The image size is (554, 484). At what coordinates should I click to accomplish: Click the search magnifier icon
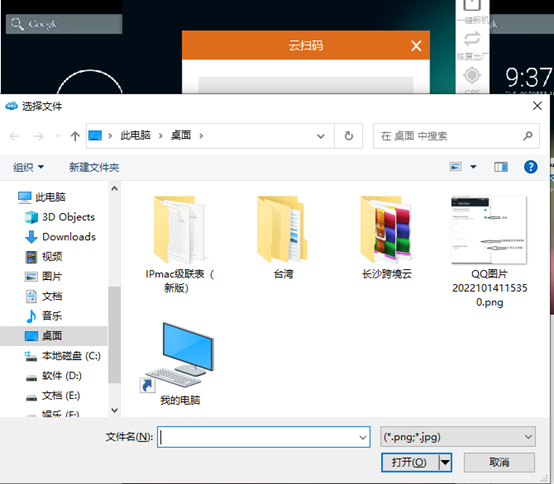(x=528, y=136)
